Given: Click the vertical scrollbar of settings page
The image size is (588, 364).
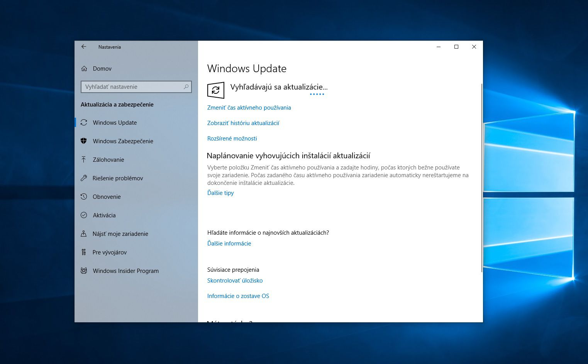Looking at the screenshot, I should 481,178.
